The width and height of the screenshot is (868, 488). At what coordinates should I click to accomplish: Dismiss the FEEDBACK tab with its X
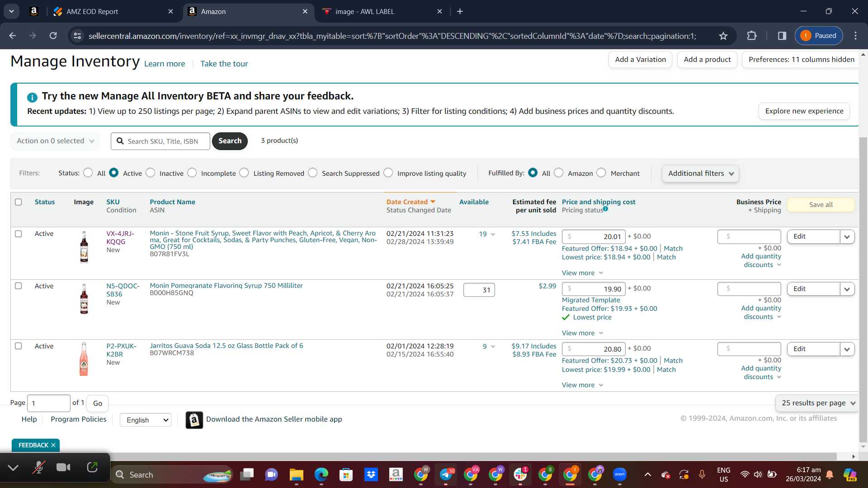(x=53, y=445)
